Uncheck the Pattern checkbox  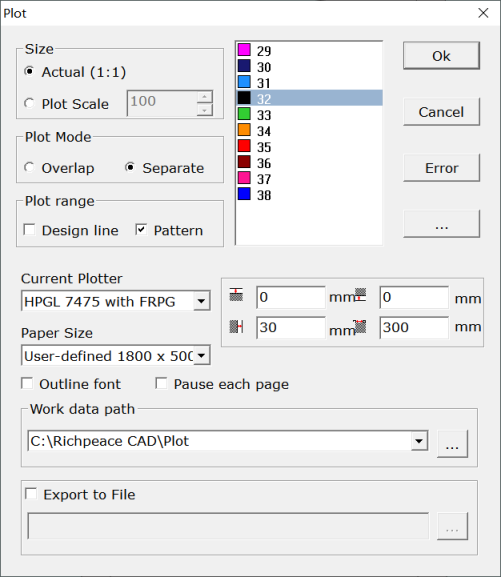[x=141, y=230]
